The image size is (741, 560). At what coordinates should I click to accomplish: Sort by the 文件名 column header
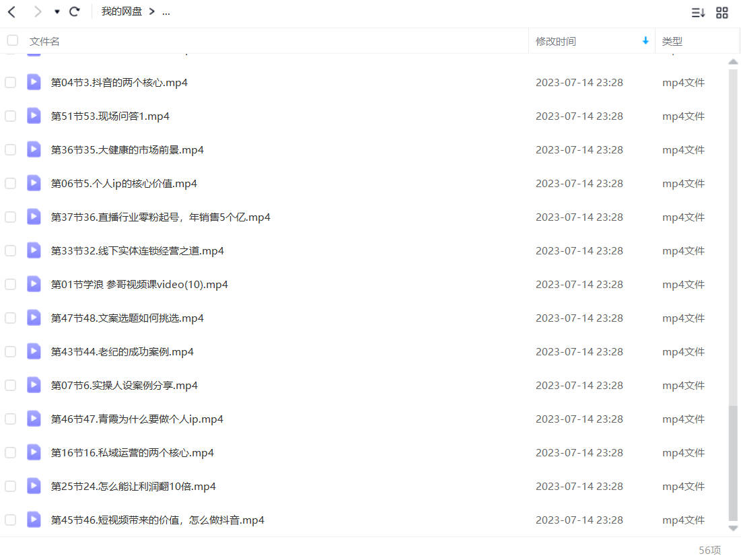pyautogui.click(x=44, y=42)
